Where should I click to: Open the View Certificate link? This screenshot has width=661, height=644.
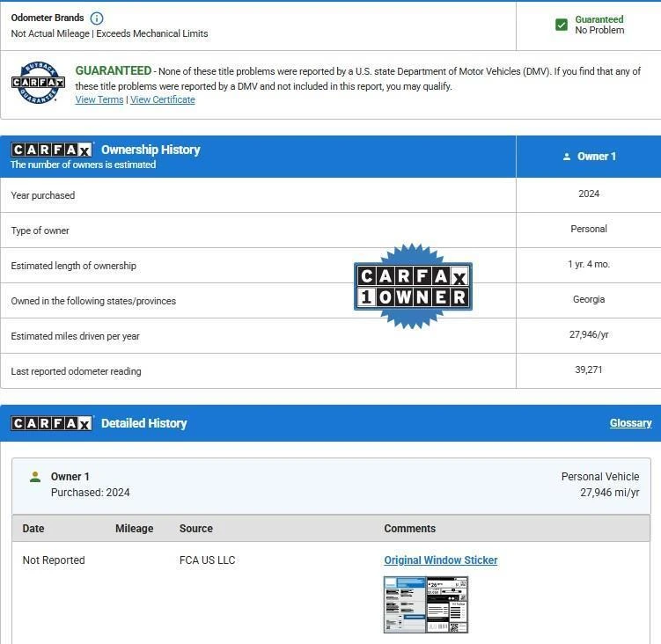(163, 99)
